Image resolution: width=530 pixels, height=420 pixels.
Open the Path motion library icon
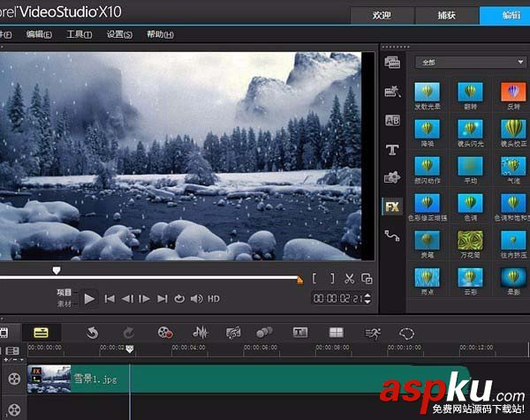392,236
